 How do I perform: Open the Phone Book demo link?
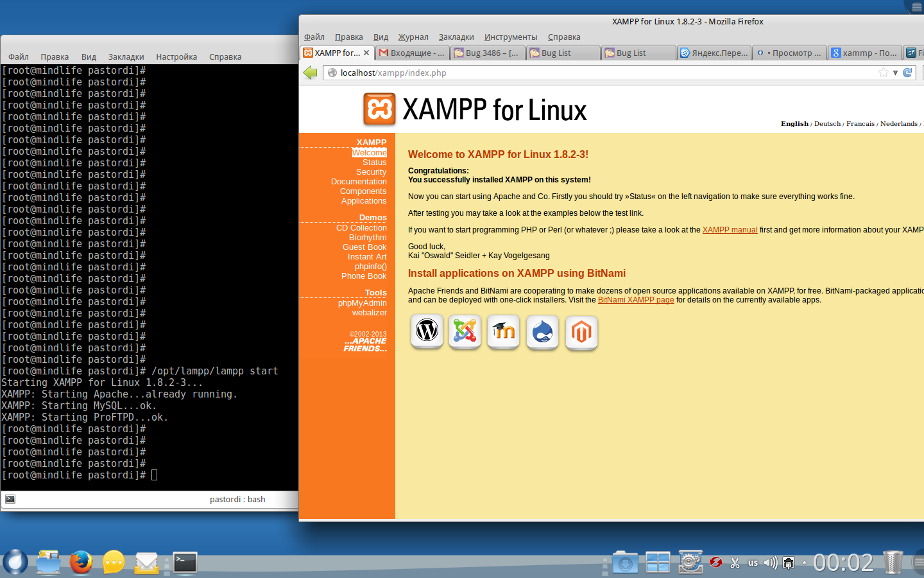click(364, 276)
